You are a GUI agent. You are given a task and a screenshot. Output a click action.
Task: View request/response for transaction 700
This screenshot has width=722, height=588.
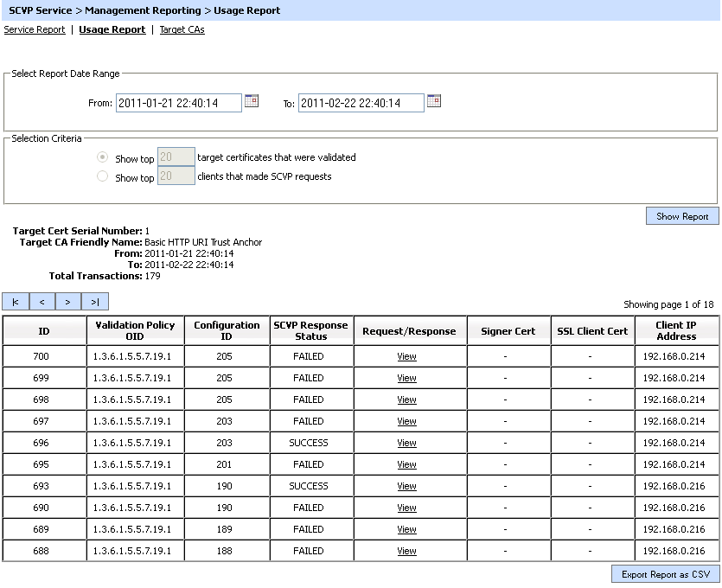point(406,356)
